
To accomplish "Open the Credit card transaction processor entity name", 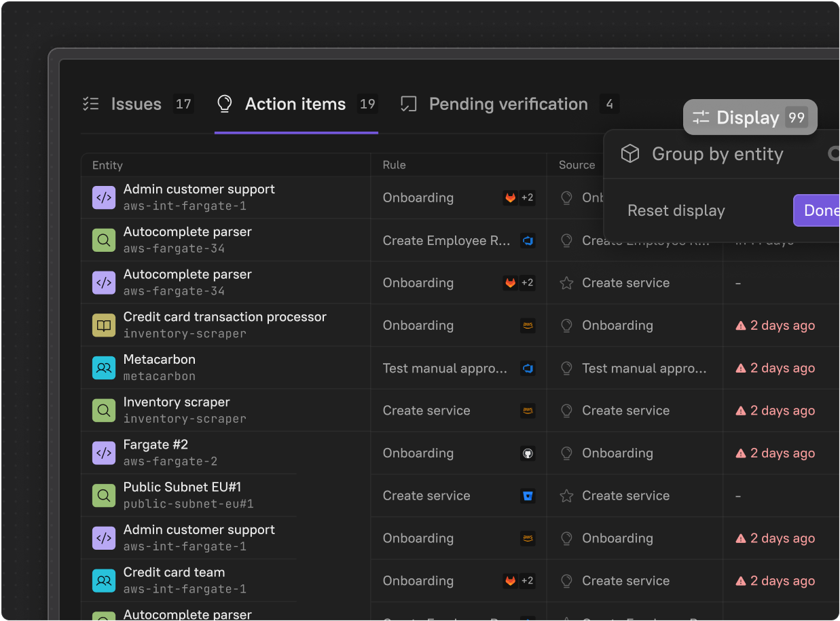I will (225, 317).
